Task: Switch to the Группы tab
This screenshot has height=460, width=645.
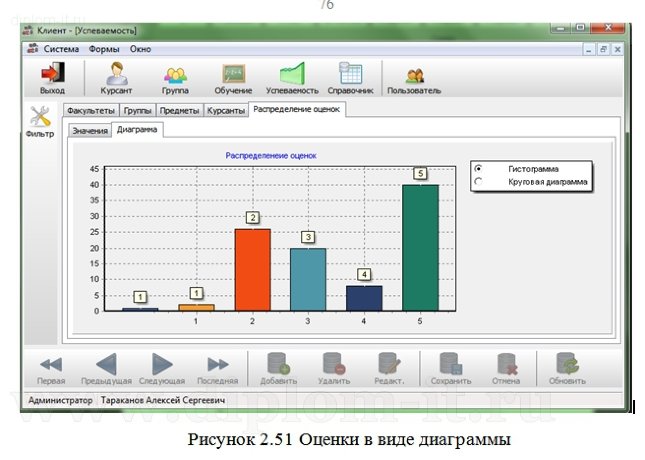Action: tap(138, 110)
